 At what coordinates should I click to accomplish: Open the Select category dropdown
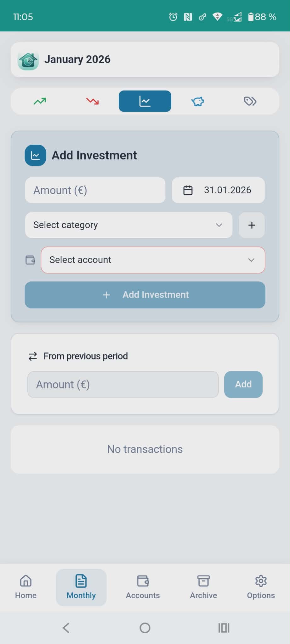(x=128, y=225)
